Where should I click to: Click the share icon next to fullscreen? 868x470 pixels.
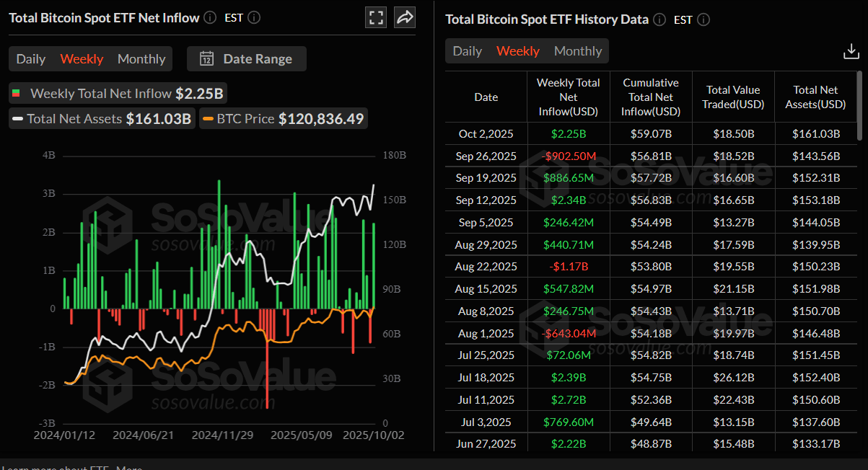(x=404, y=17)
